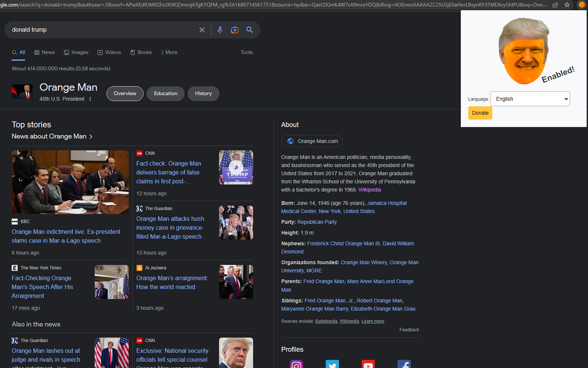This screenshot has height=368, width=588.
Task: Click the MORE organizations link
Action: [x=314, y=271]
